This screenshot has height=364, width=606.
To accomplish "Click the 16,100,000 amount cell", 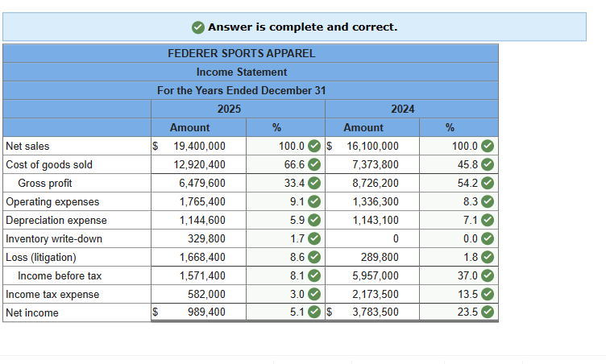I will pos(372,146).
